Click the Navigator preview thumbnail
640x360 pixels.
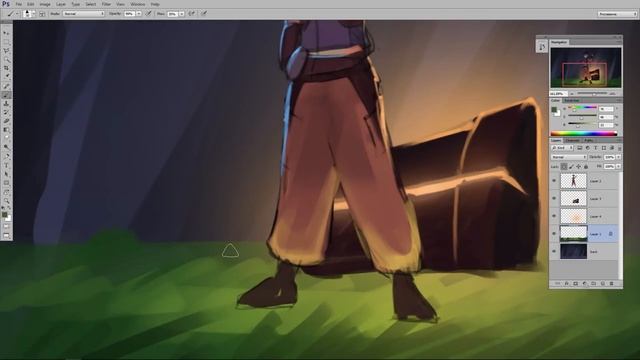[586, 68]
